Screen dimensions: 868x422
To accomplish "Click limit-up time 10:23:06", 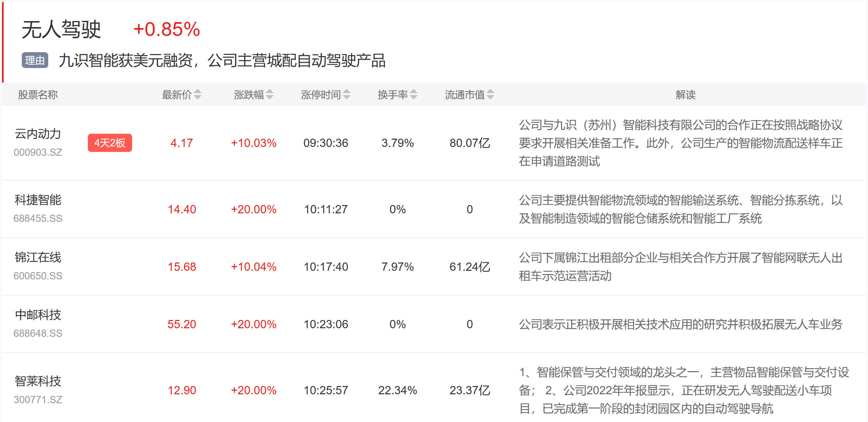I will (x=326, y=324).
